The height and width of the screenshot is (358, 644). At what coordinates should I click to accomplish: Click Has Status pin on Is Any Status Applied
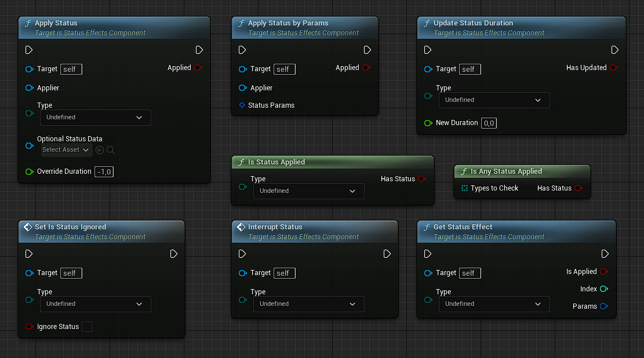pyautogui.click(x=578, y=188)
